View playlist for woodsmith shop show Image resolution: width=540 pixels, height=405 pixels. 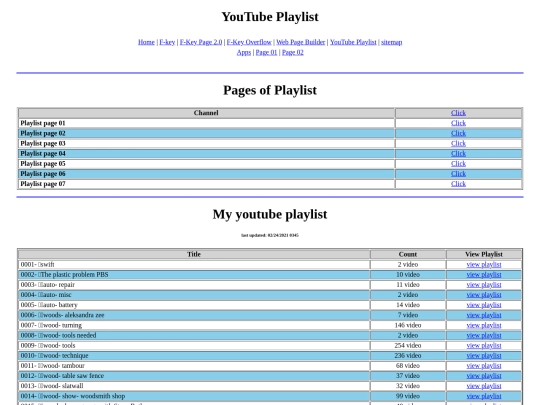(x=484, y=396)
